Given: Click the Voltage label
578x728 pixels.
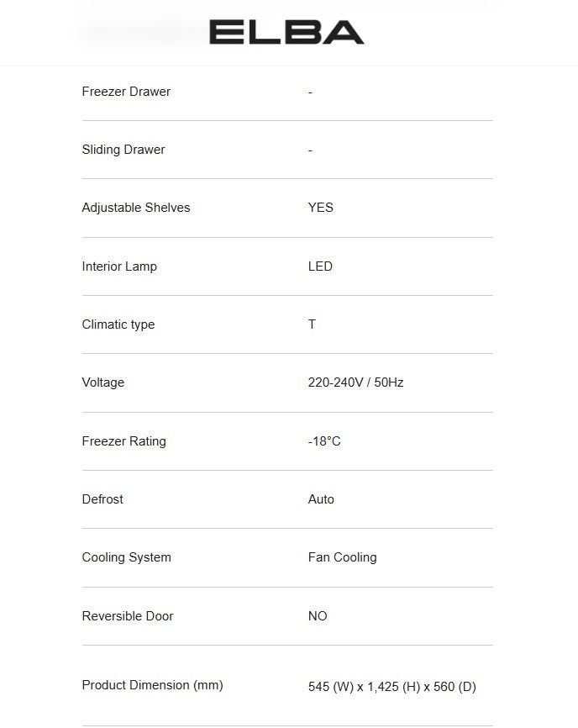Looking at the screenshot, I should click(103, 382).
